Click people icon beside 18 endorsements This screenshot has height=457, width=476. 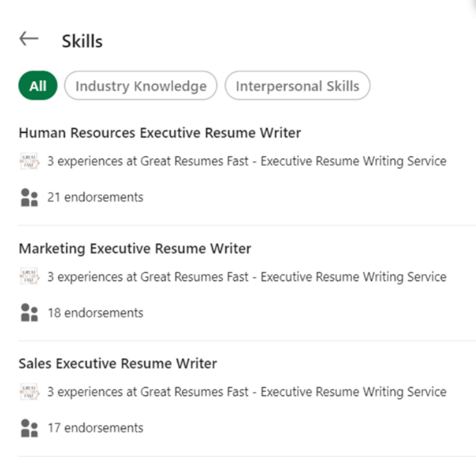pyautogui.click(x=29, y=313)
